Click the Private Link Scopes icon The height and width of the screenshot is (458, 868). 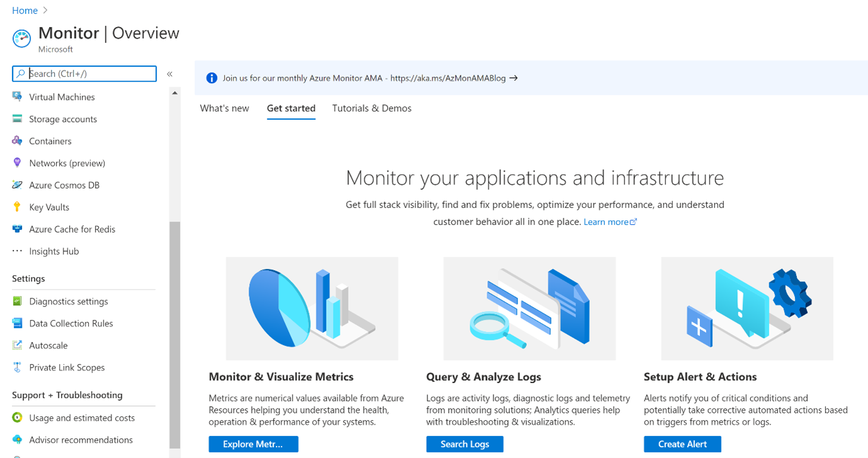tap(17, 367)
